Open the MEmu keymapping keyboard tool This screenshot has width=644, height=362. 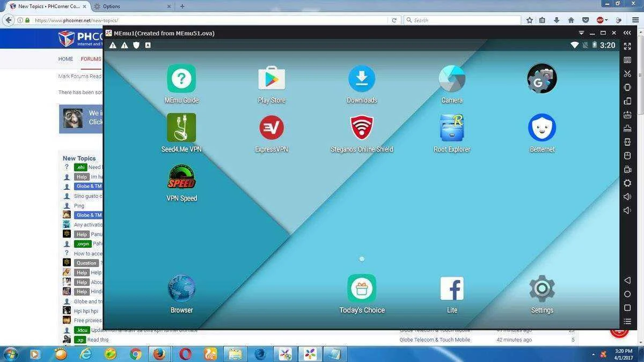coord(627,60)
